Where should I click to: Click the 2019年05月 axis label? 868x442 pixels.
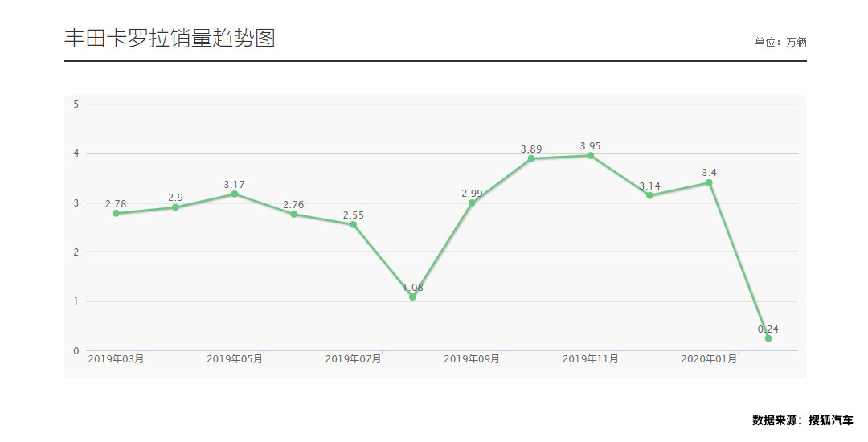pyautogui.click(x=235, y=359)
